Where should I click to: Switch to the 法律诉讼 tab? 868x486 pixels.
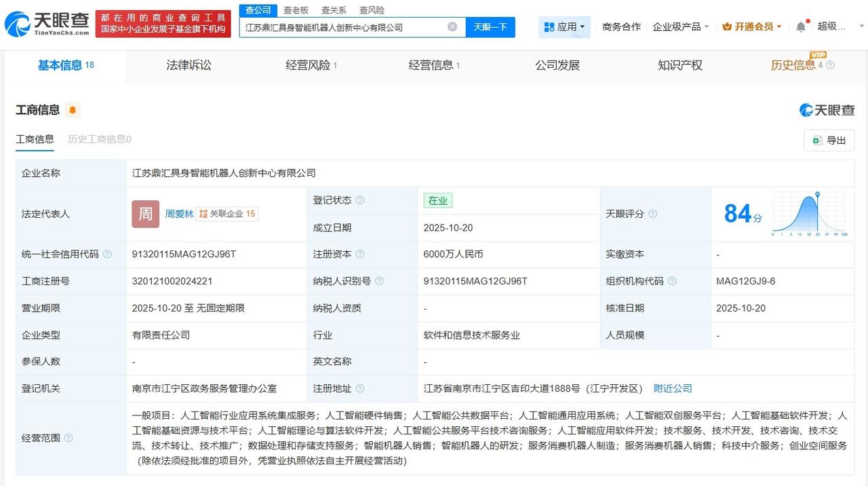189,65
